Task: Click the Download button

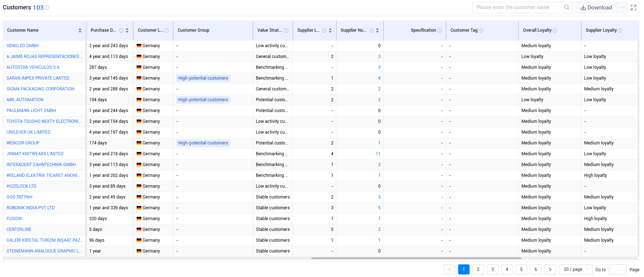Action: pyautogui.click(x=596, y=8)
